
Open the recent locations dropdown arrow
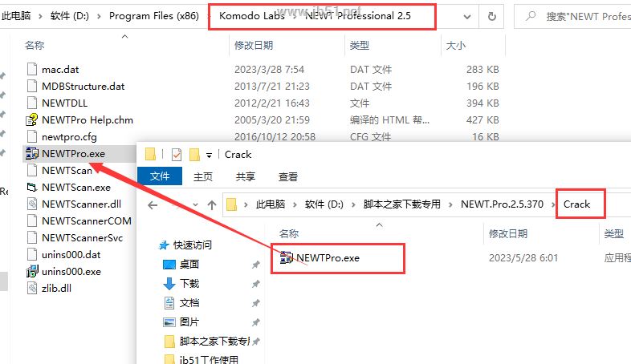pos(195,205)
